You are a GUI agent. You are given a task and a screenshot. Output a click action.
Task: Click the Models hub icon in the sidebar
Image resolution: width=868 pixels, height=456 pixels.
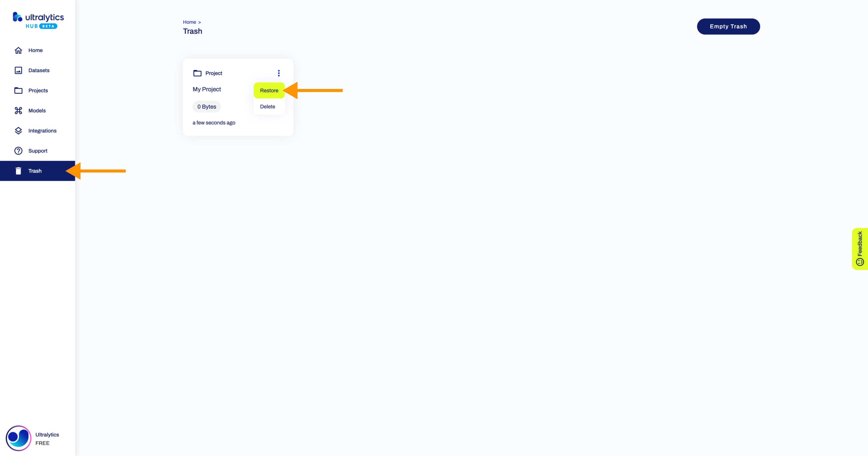(18, 110)
